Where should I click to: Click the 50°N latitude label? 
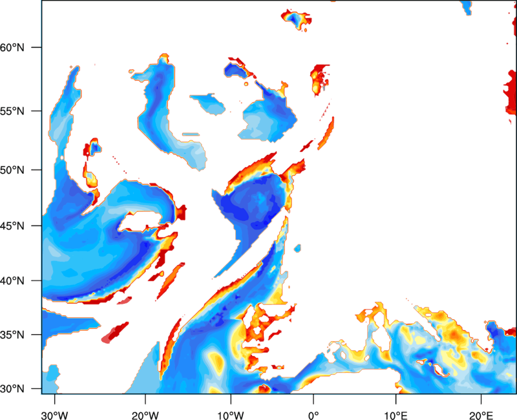pos(12,170)
